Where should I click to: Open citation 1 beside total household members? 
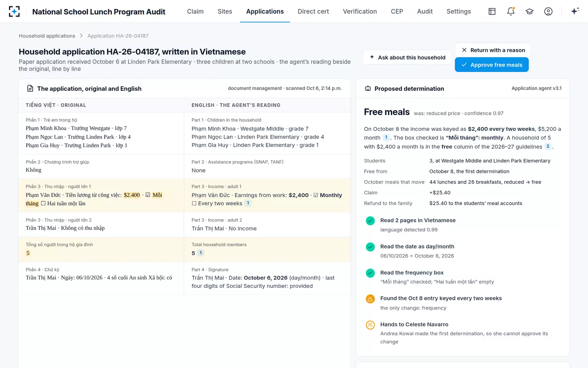click(x=200, y=253)
